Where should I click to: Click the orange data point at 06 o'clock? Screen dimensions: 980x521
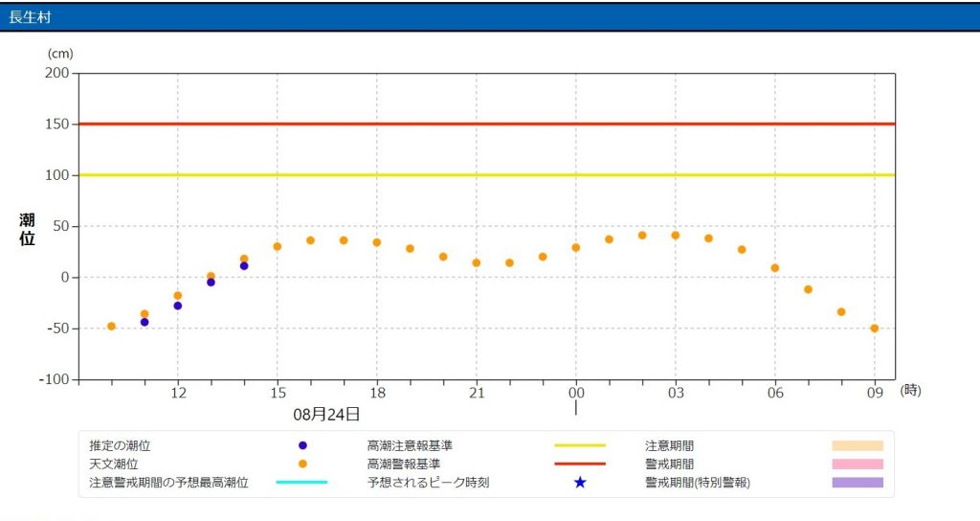click(x=775, y=268)
